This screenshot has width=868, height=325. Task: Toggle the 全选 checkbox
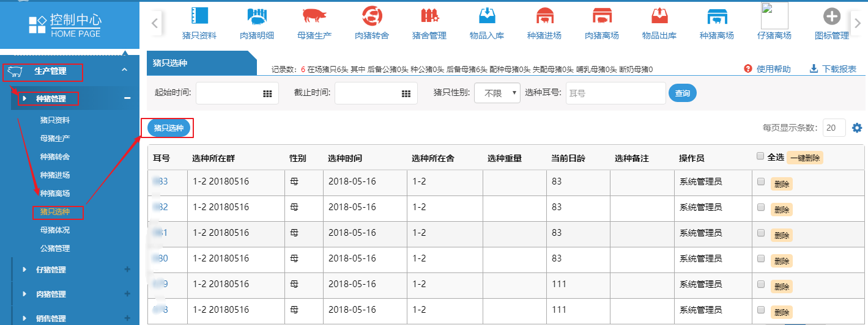(x=760, y=156)
